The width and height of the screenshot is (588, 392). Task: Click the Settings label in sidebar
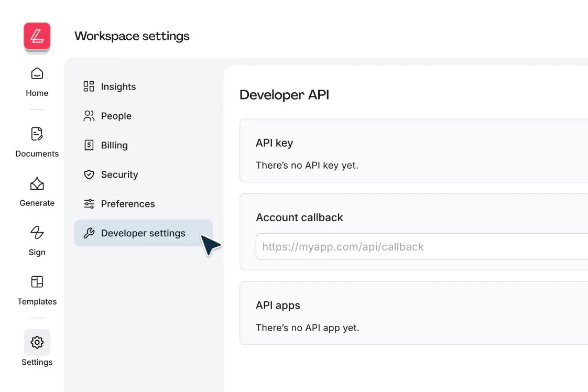(37, 362)
